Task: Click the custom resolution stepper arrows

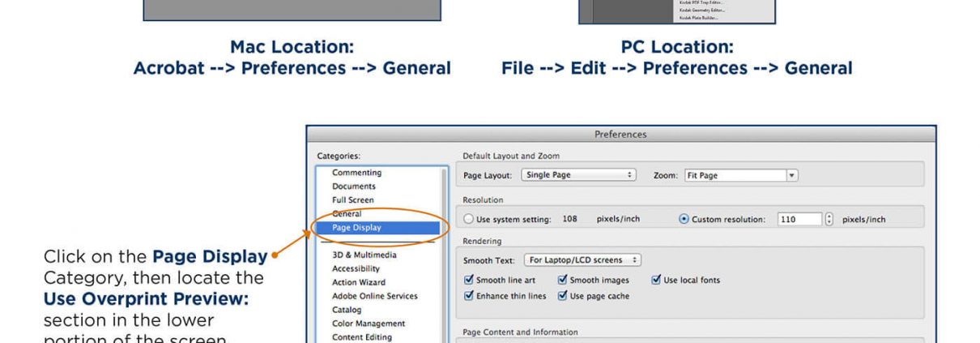Action: coord(829,219)
